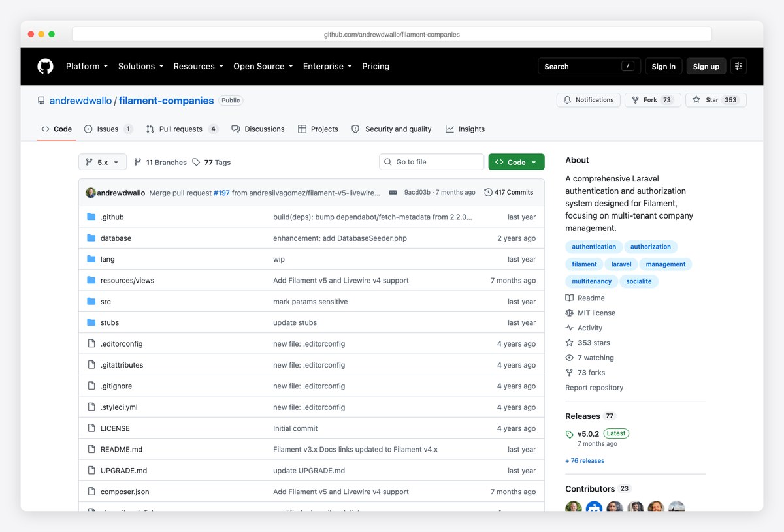Open the + 76 releases link

[585, 461]
